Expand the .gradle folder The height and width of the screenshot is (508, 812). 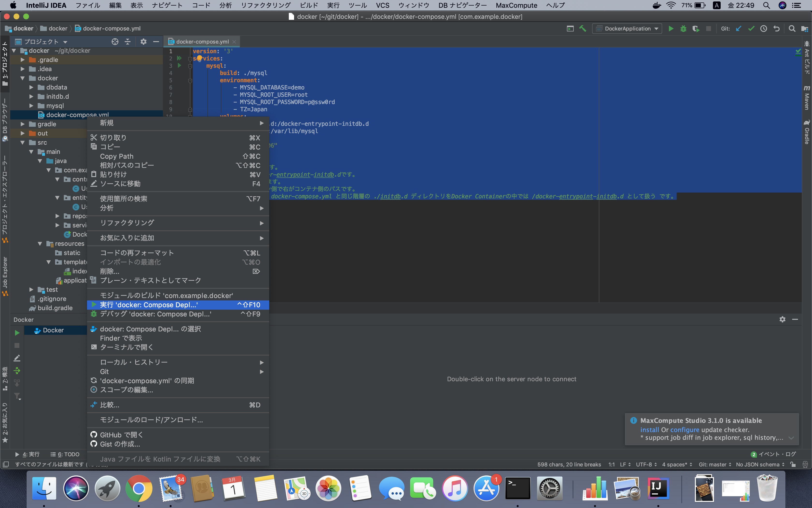click(22, 60)
